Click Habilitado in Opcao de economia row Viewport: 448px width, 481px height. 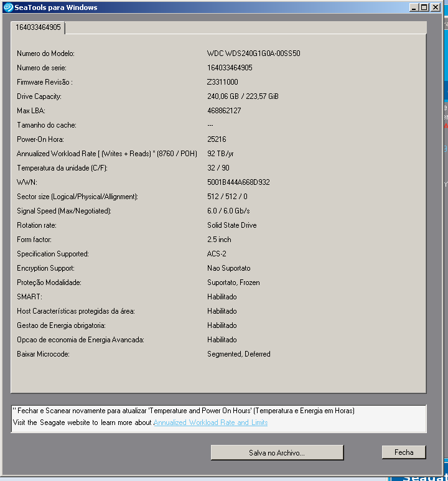[x=222, y=340]
